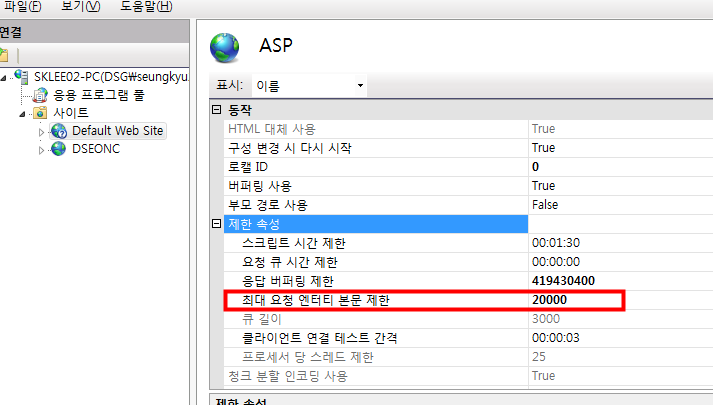
Task: Select the DSEONC site
Action: tap(96, 149)
